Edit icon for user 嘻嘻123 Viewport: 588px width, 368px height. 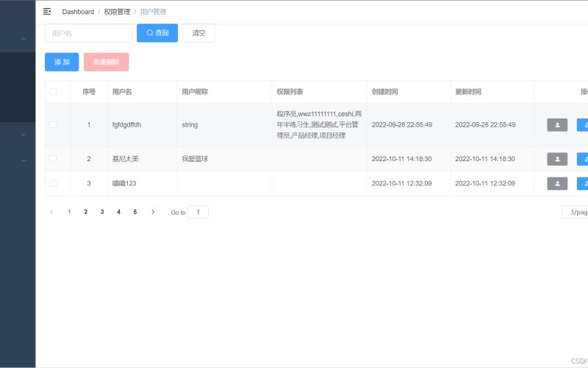583,183
